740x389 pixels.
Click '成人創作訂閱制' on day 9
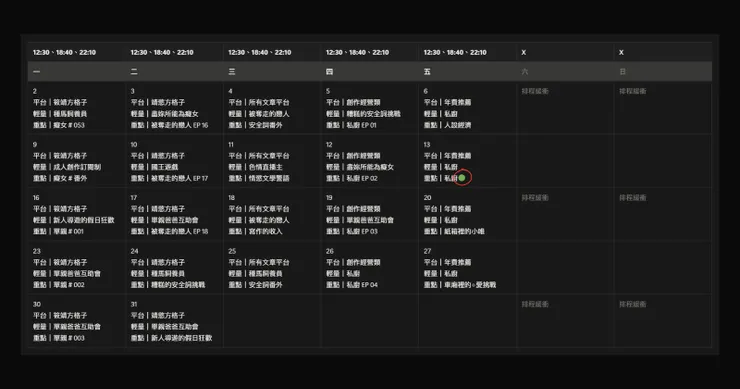[77, 167]
